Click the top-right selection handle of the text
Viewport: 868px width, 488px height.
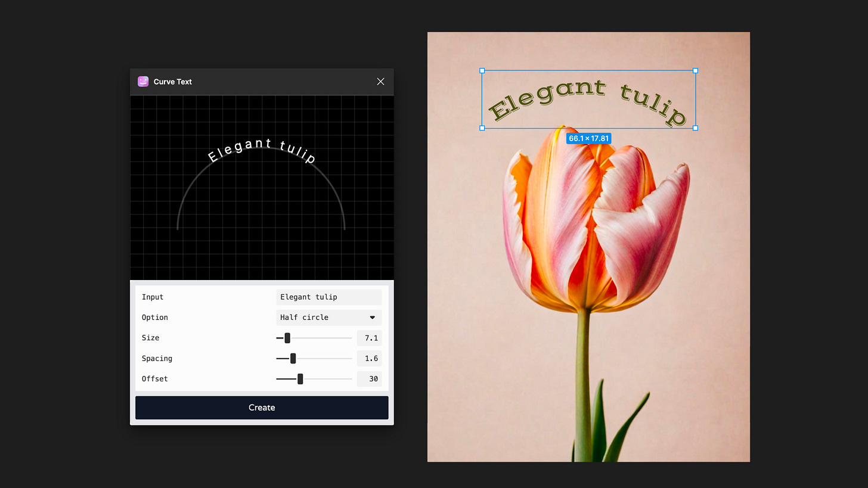tap(695, 70)
